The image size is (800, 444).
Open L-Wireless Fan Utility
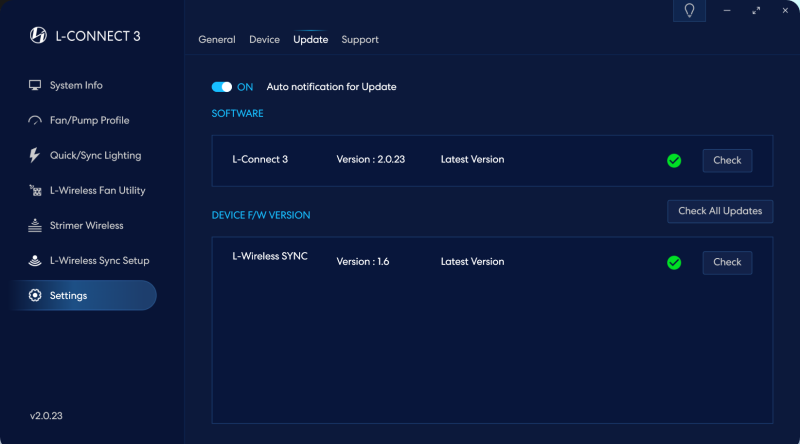point(97,190)
